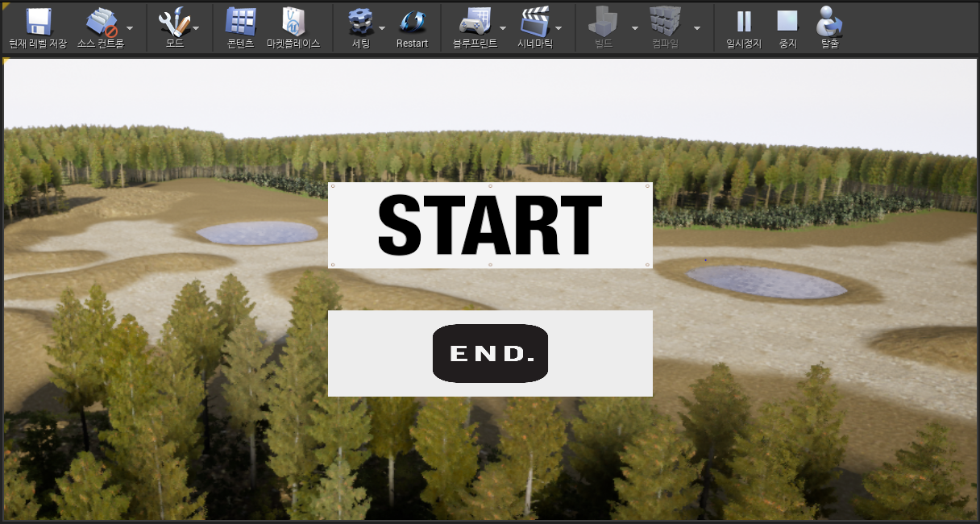Image resolution: width=980 pixels, height=524 pixels.
Task: Click the Build (빌드) icon
Action: (603, 22)
